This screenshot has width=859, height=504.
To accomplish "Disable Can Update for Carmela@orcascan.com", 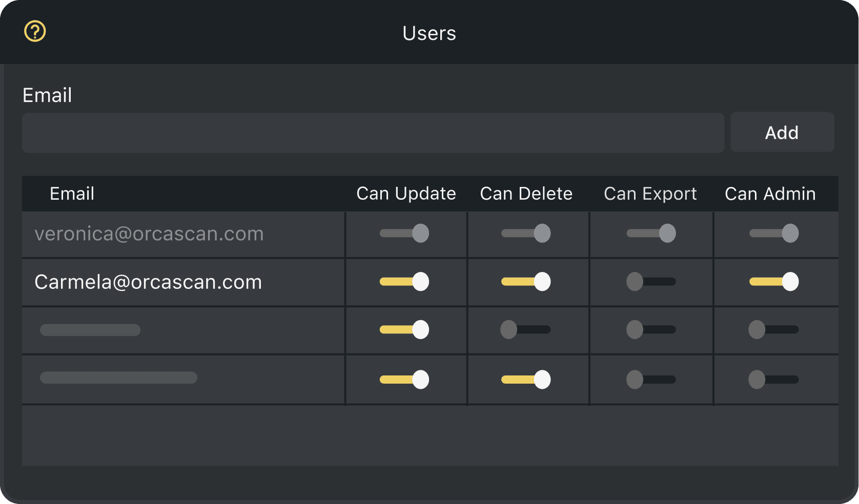I will pyautogui.click(x=404, y=282).
